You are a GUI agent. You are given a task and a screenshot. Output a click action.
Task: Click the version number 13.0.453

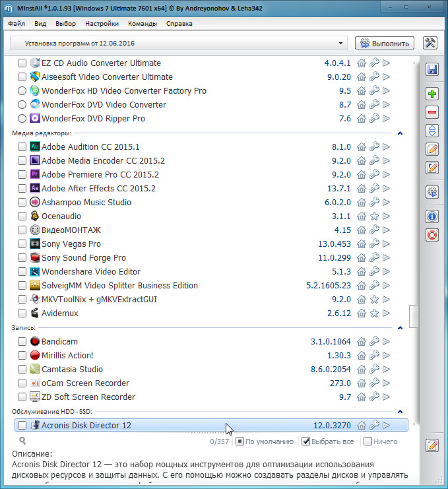[x=335, y=244]
